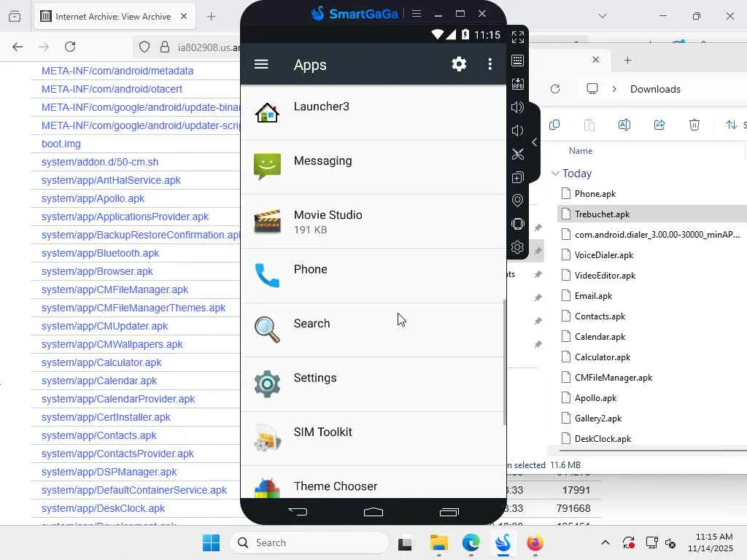The width and height of the screenshot is (747, 560).
Task: Open Microsoft Edge from the taskbar
Action: pos(471,542)
